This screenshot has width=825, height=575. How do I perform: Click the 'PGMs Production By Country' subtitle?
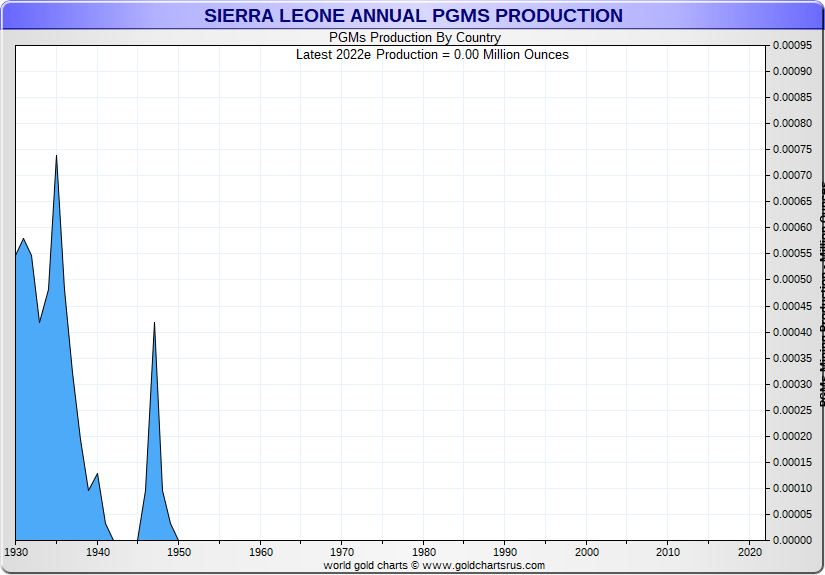415,38
